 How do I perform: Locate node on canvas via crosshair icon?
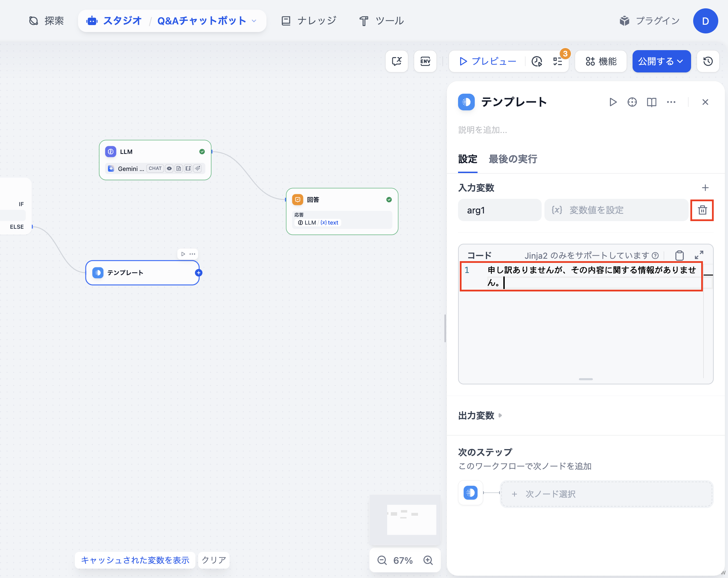[x=632, y=102]
